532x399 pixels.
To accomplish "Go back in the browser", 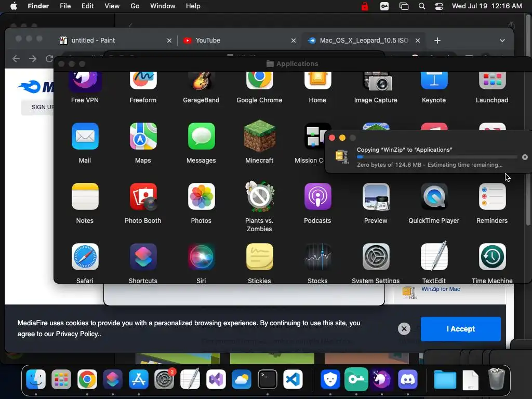I will click(x=16, y=59).
